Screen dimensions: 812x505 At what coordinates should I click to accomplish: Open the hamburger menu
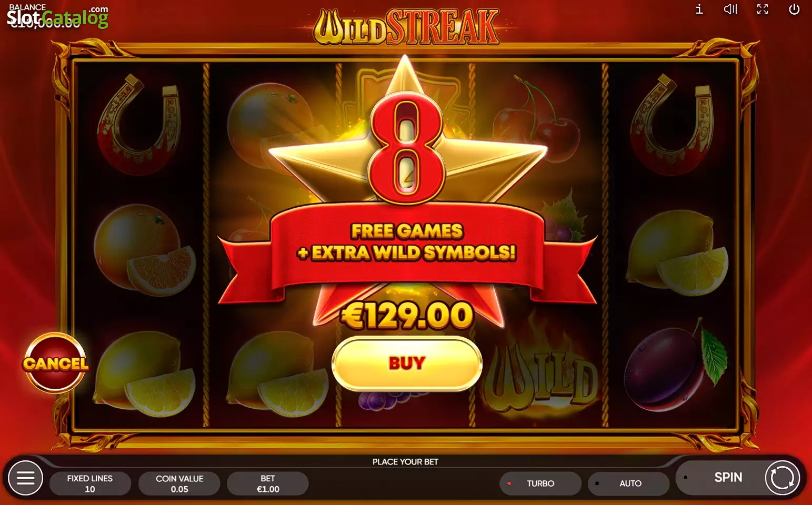(x=25, y=478)
